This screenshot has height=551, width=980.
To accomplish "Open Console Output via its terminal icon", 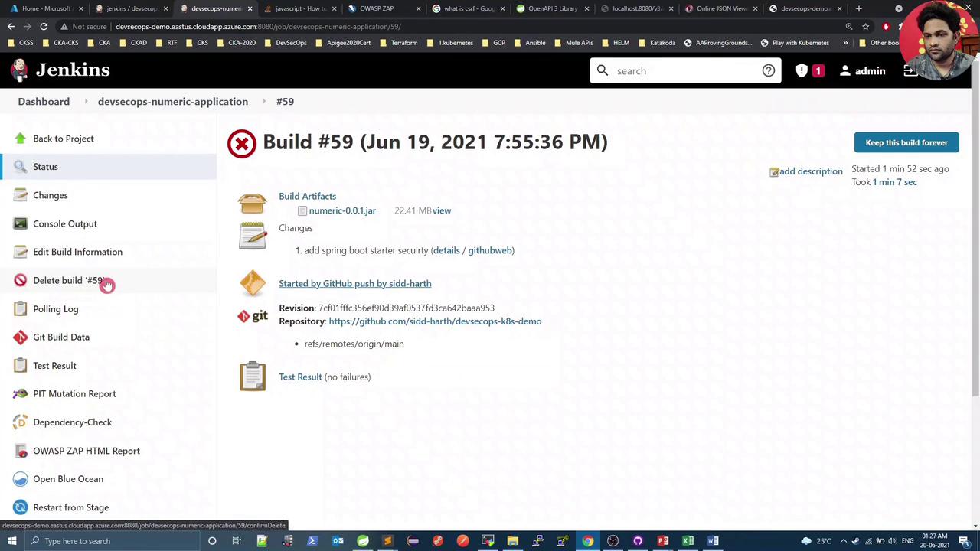I will point(21,223).
